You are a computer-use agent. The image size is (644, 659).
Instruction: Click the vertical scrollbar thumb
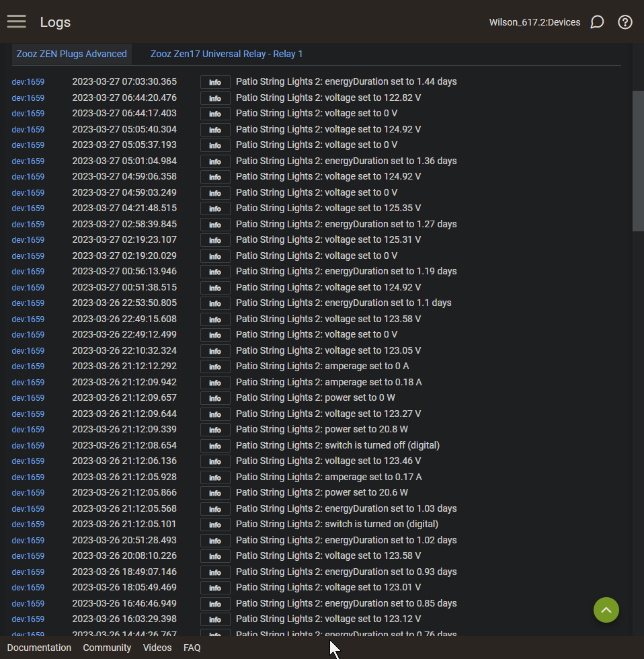point(638,161)
